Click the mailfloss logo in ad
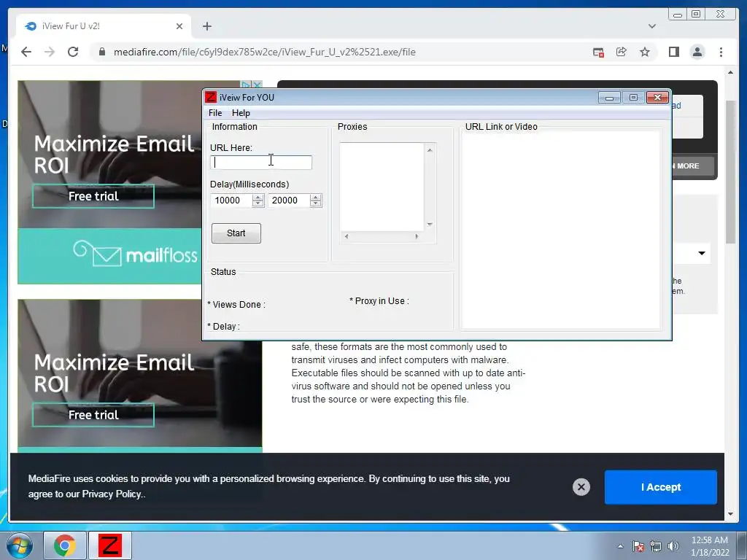 135,253
